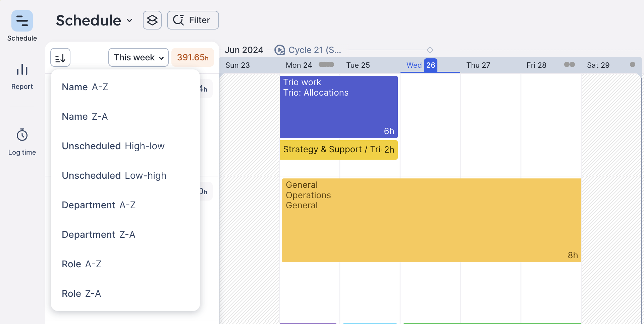Open the This week range dropdown
This screenshot has height=324, width=644.
click(138, 57)
